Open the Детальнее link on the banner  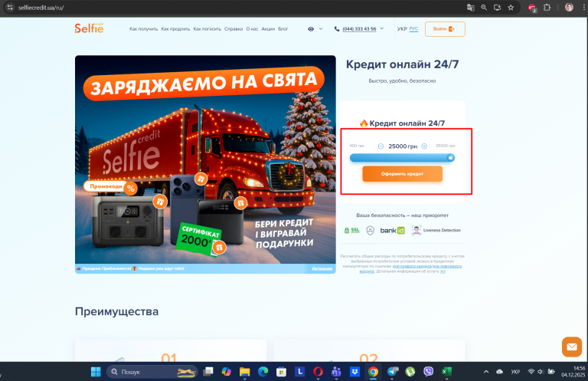[x=322, y=269]
